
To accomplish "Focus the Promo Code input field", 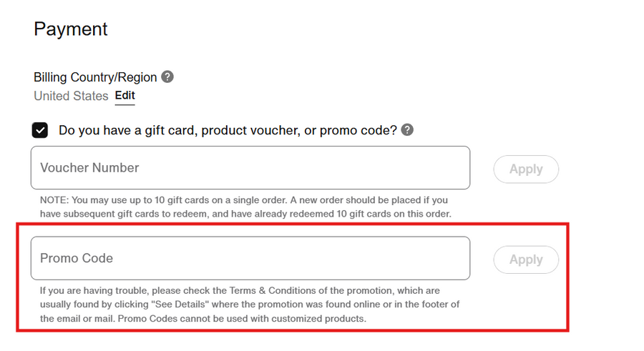I will [250, 258].
